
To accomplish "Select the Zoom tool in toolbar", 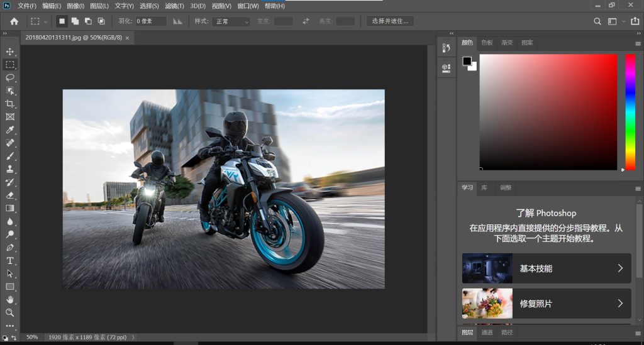I will pyautogui.click(x=10, y=312).
